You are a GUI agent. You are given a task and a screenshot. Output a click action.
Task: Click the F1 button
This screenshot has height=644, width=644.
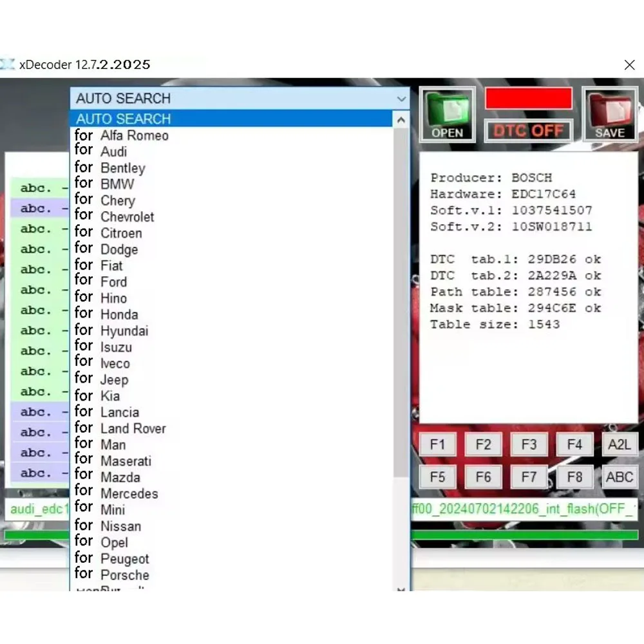click(437, 444)
